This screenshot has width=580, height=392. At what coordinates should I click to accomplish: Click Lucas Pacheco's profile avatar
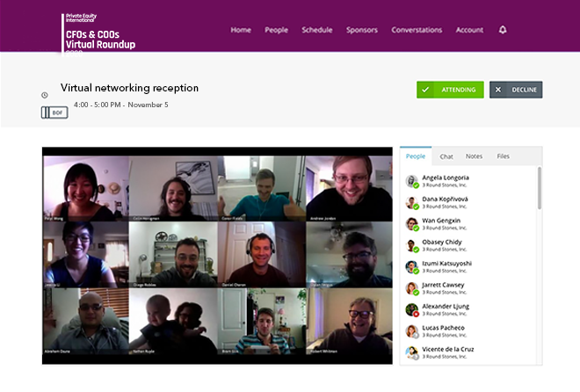point(411,331)
